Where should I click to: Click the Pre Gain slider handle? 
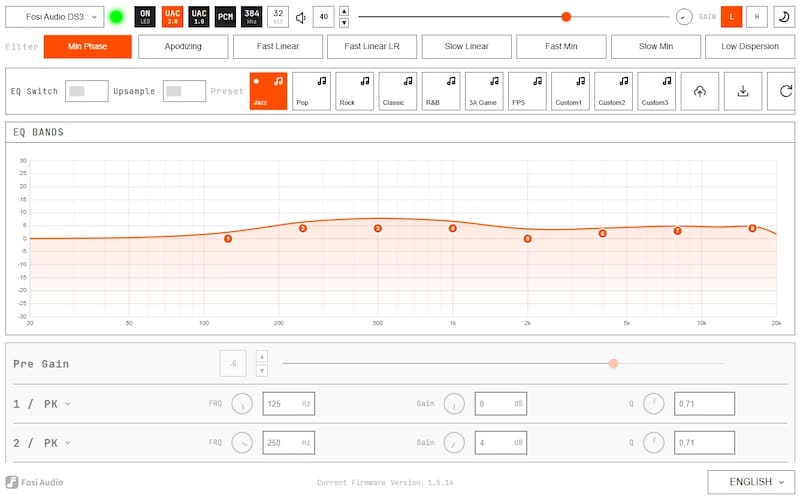click(614, 364)
